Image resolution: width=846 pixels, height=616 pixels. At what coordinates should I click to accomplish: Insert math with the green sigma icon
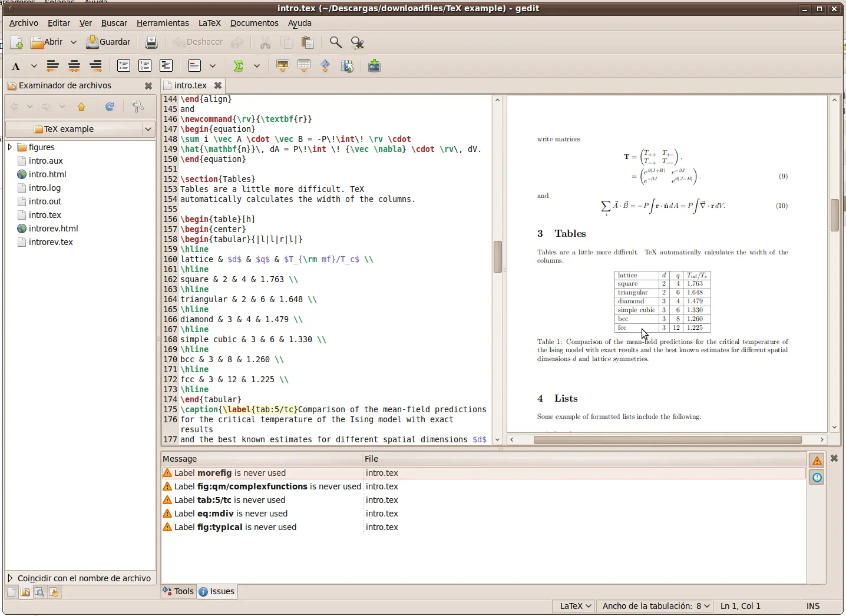click(239, 66)
